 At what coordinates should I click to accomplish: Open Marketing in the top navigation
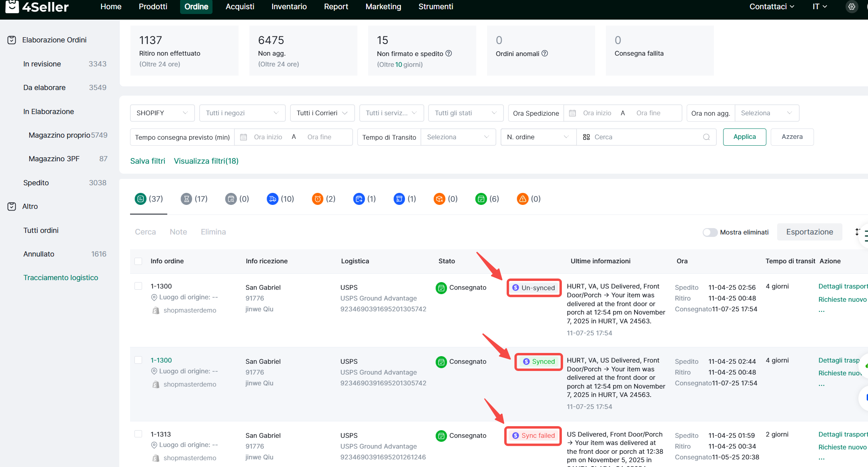coord(383,7)
